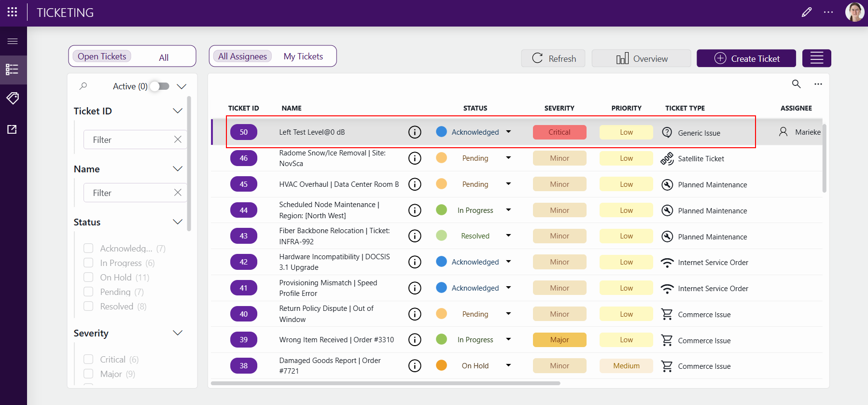Click the filter panel search icon
Screen dimensions: 868x405
[83, 86]
